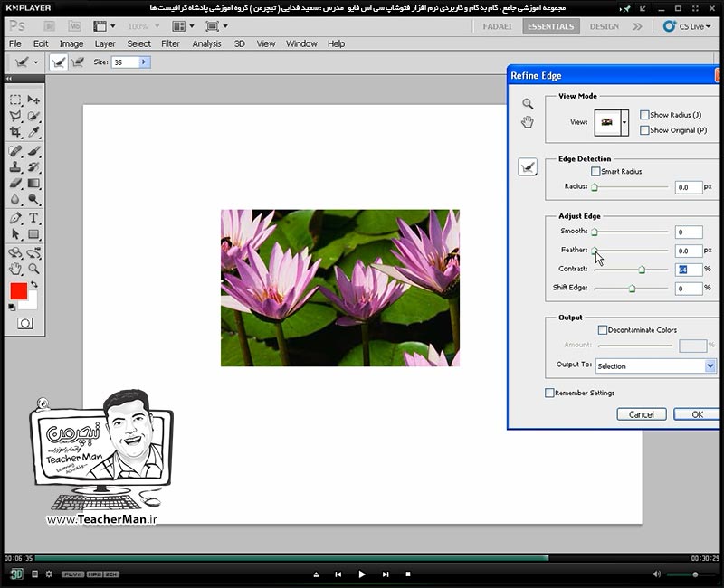Screen dimensions: 724x588
Task: Select the Rectangle shape tool
Action: [x=33, y=234]
